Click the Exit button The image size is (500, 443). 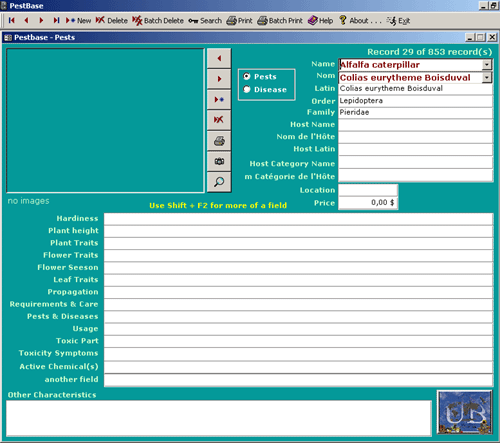tap(398, 21)
